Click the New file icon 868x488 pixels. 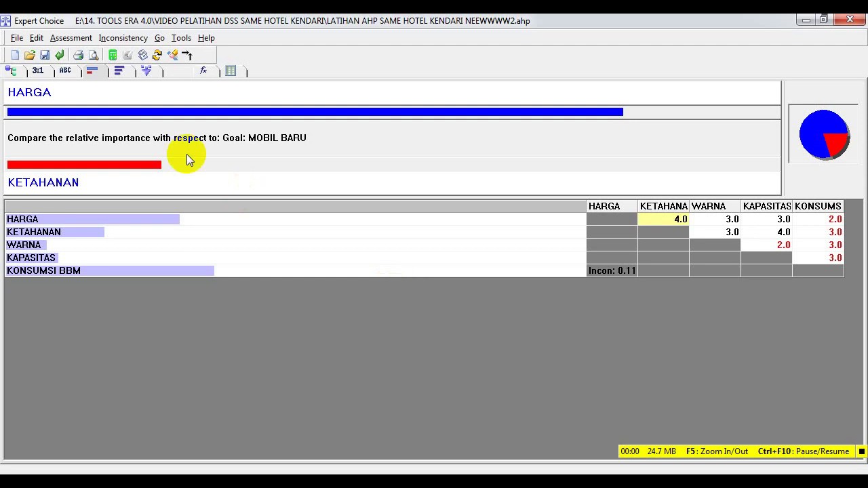tap(15, 55)
